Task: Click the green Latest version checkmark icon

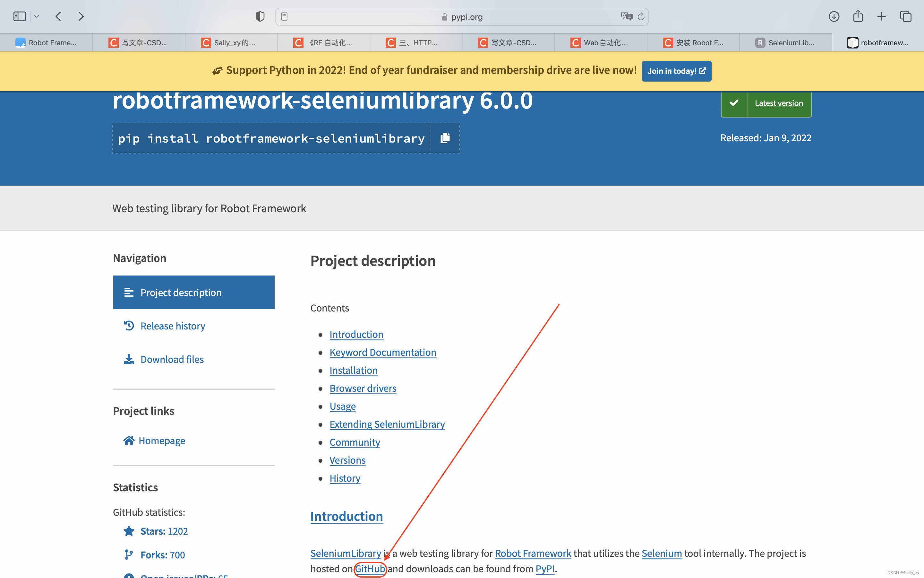Action: point(734,103)
